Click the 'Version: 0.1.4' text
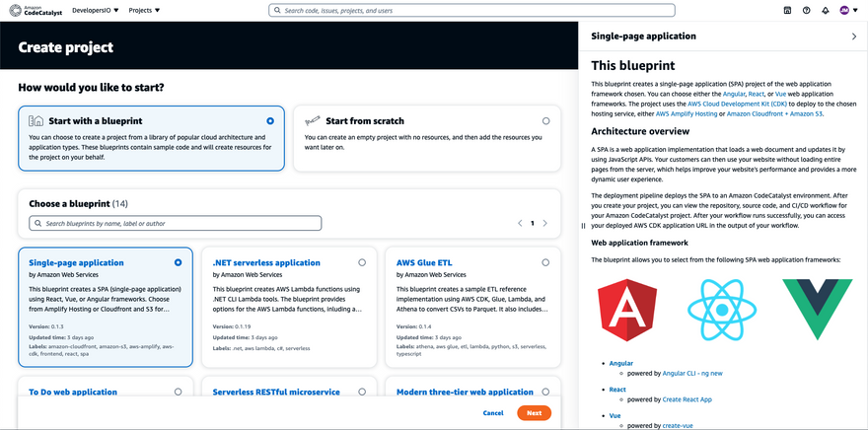This screenshot has height=430, width=868. [415, 326]
